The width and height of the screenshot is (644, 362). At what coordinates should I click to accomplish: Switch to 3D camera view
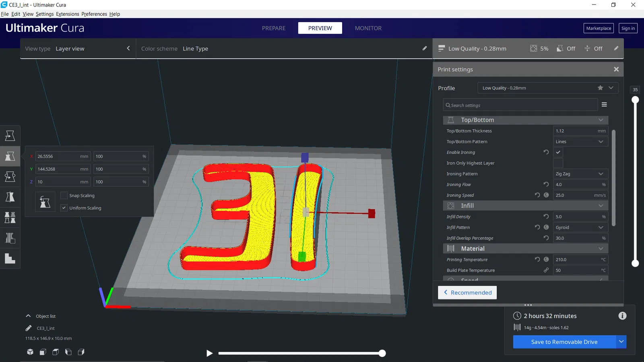30,352
